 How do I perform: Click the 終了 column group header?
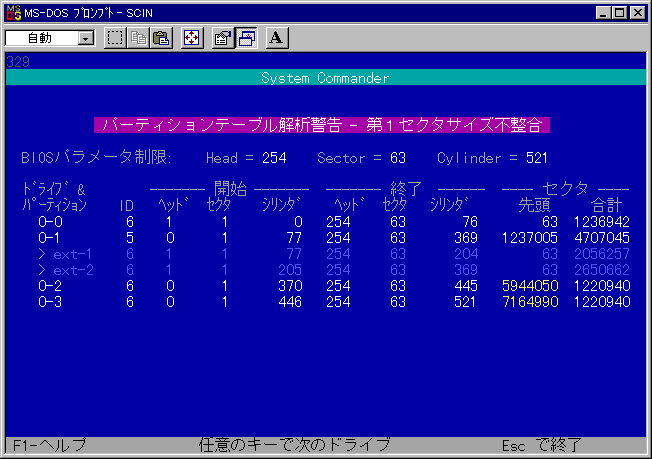[406, 189]
